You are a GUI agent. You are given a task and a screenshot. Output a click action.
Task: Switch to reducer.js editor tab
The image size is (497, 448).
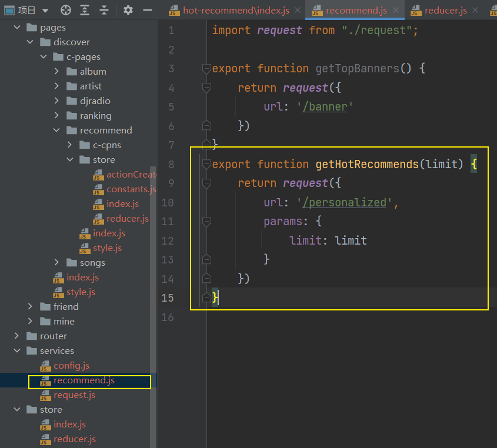tap(446, 11)
